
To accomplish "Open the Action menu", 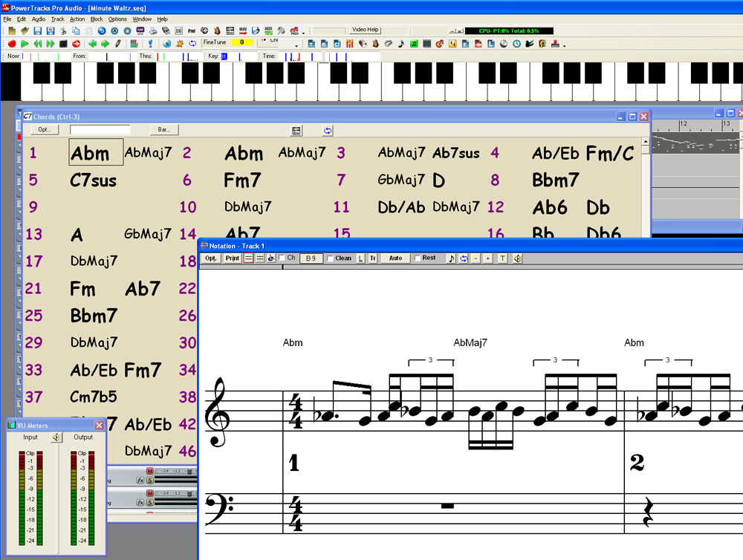I will 77,19.
